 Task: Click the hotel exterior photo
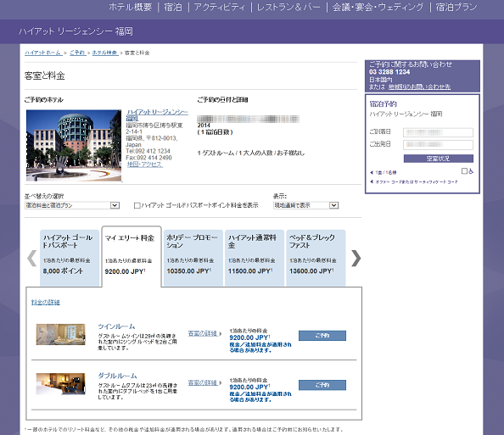click(74, 146)
